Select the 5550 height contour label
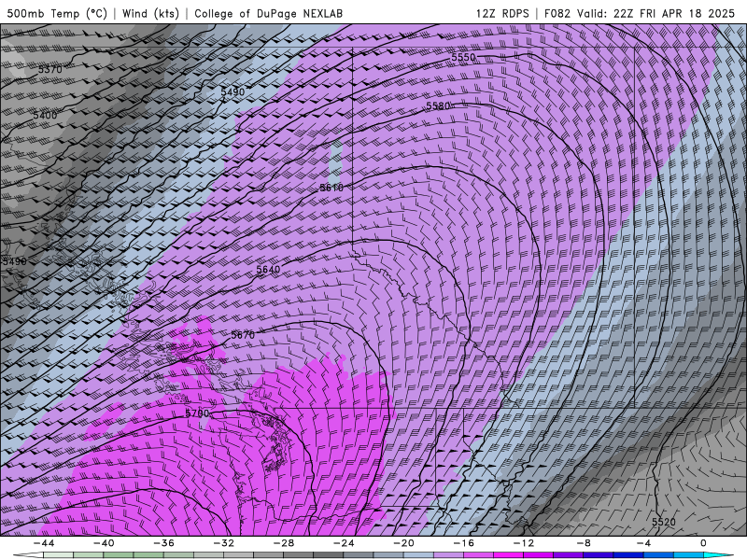 click(x=463, y=57)
